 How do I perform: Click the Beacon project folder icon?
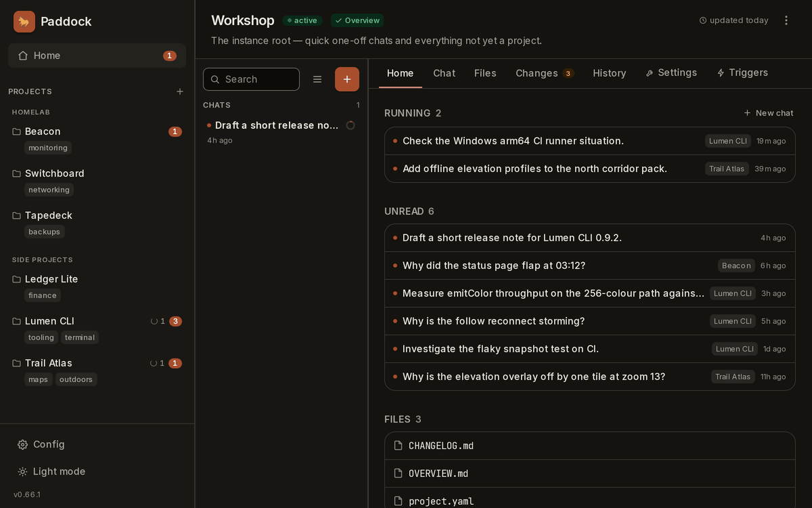point(17,131)
